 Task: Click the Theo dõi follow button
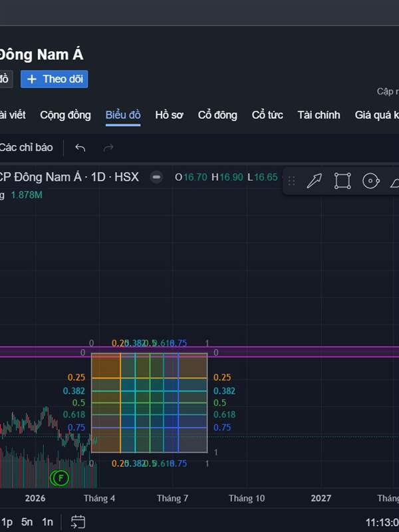click(55, 79)
